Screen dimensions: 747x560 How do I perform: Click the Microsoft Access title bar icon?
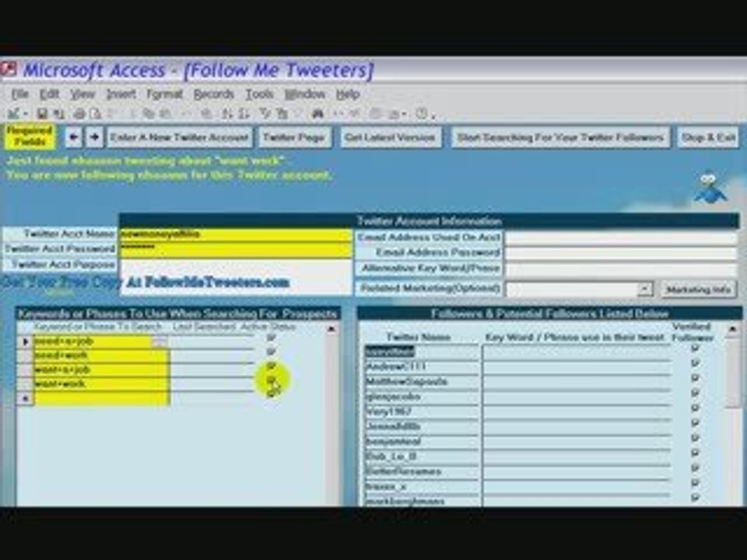(x=9, y=69)
